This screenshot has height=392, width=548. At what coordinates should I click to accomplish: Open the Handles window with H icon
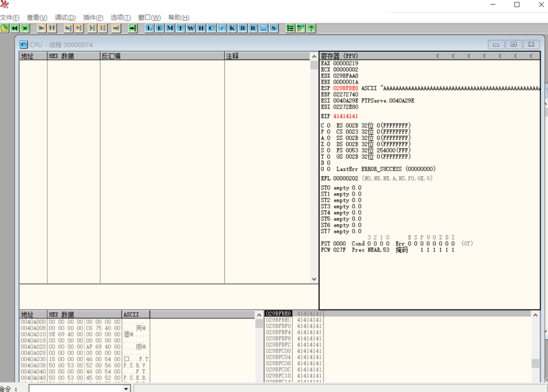[201, 28]
